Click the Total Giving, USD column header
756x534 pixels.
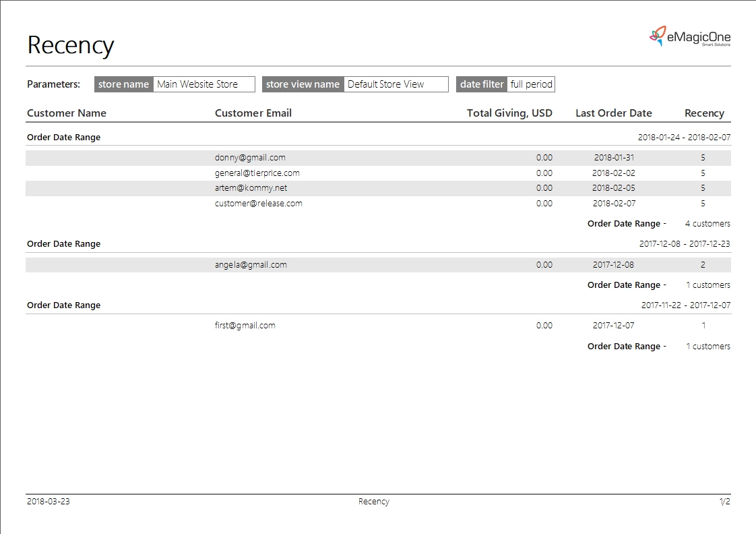point(509,113)
